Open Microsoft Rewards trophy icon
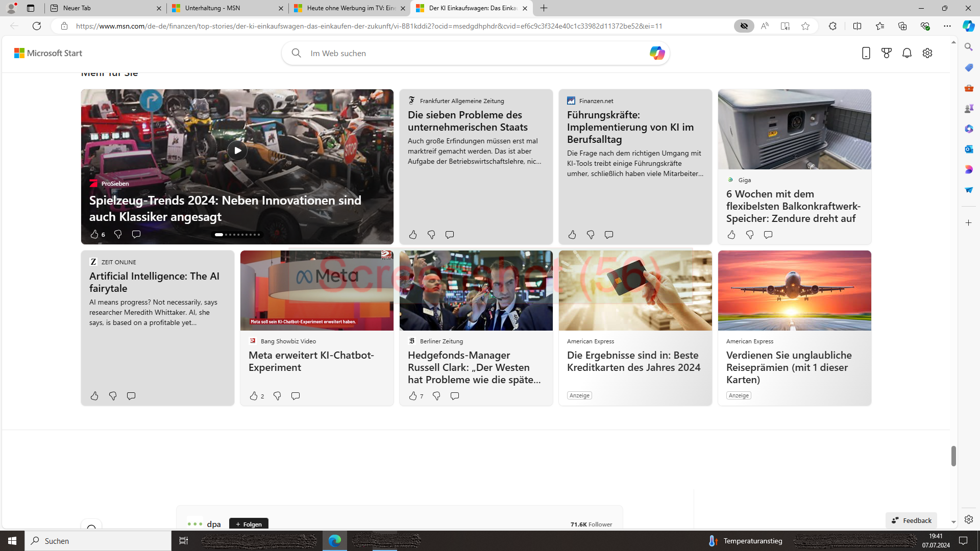 tap(887, 53)
